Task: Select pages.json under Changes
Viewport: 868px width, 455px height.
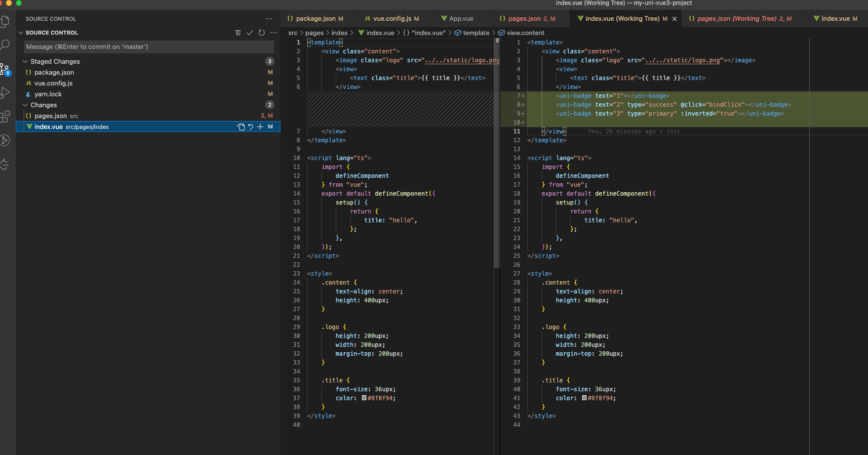Action: click(52, 116)
